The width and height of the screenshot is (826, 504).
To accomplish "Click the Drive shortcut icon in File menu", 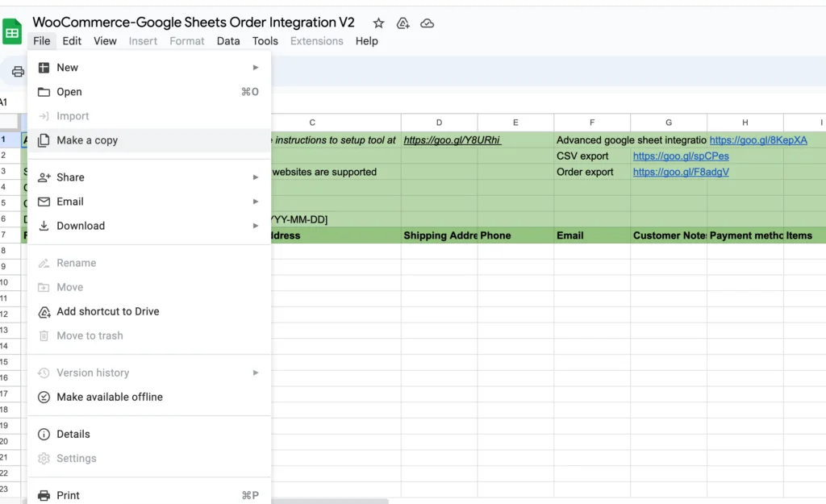I will [44, 312].
